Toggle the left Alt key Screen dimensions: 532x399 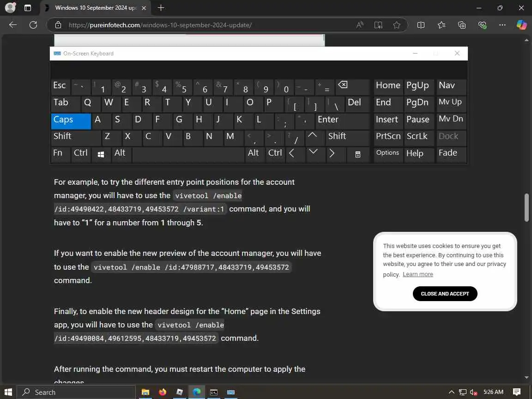[121, 154]
